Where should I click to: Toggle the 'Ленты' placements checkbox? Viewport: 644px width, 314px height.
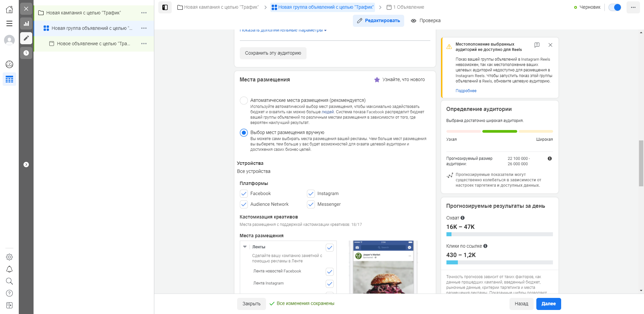click(330, 248)
